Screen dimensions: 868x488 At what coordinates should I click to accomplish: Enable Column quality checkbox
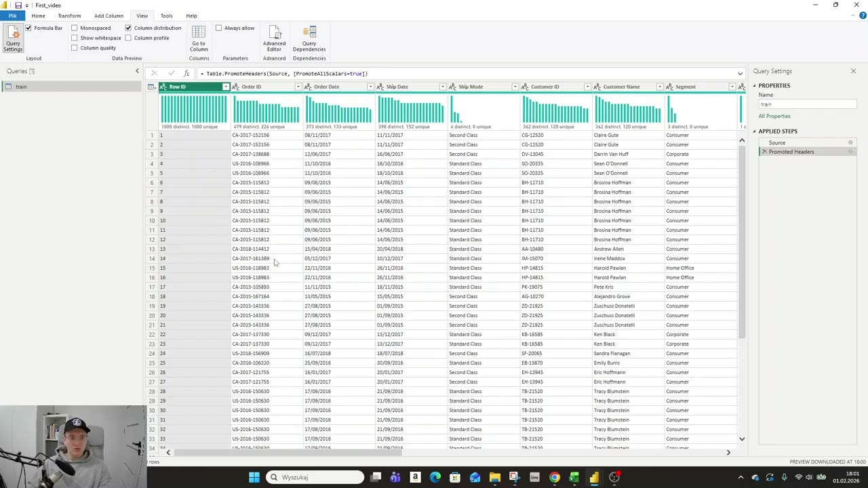click(x=75, y=47)
